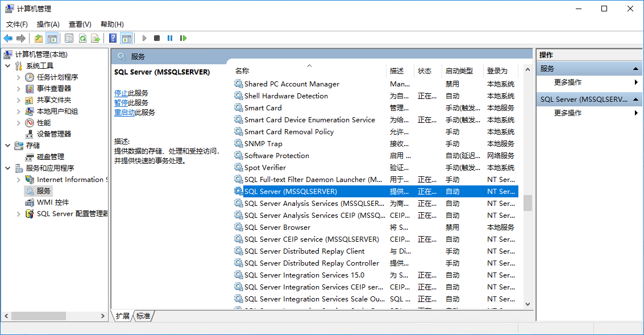Viewport: 644px width, 335px height.
Task: Click the 重启动 this service link
Action: 124,112
